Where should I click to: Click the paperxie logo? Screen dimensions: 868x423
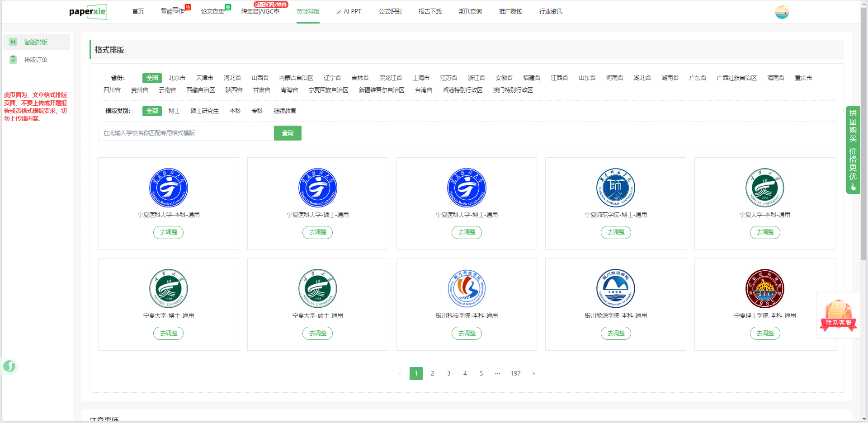(88, 12)
